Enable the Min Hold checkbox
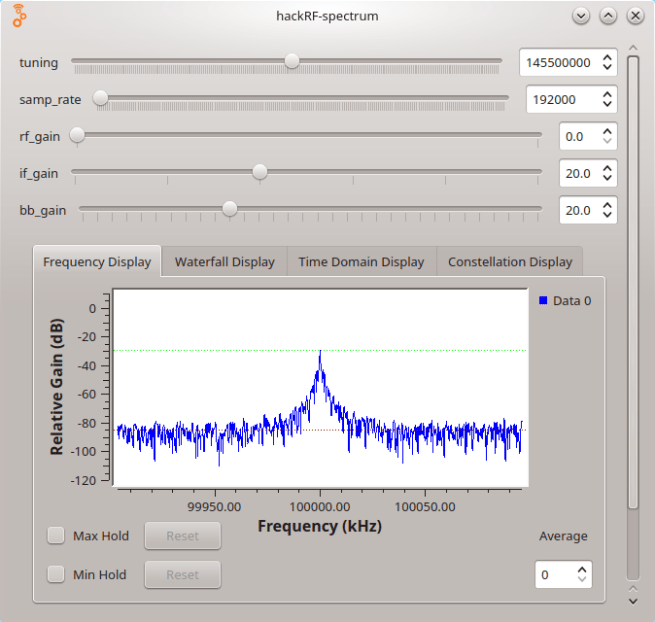Viewport: 655px width, 622px height. (x=57, y=575)
